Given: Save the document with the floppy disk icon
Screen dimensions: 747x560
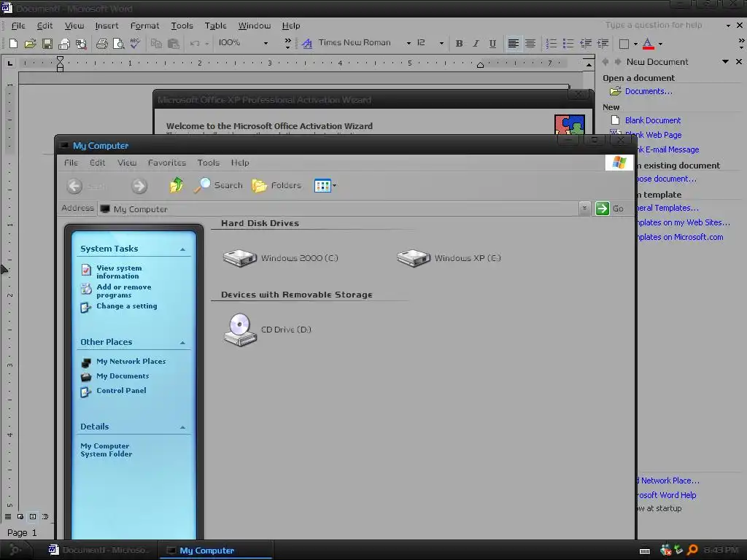Looking at the screenshot, I should pos(47,44).
